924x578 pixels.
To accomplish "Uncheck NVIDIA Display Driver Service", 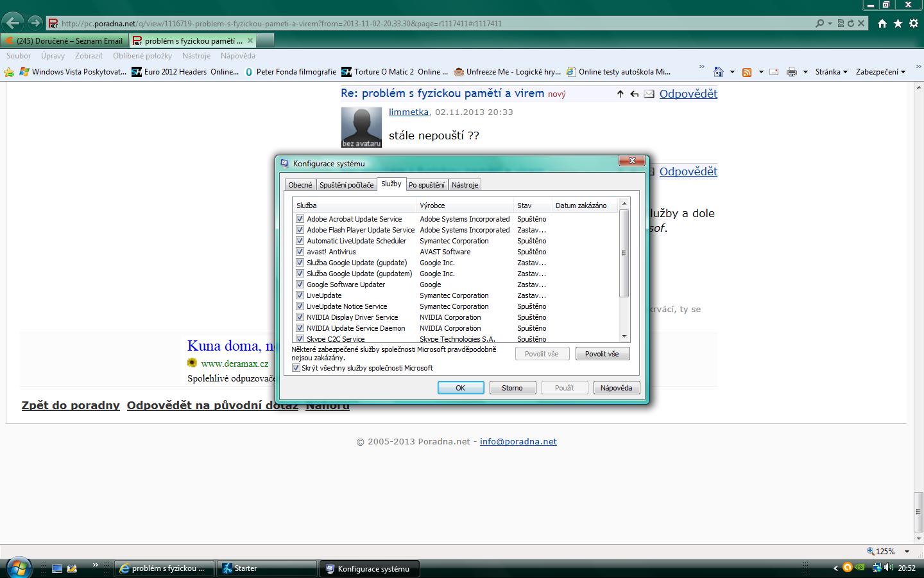I will 300,317.
